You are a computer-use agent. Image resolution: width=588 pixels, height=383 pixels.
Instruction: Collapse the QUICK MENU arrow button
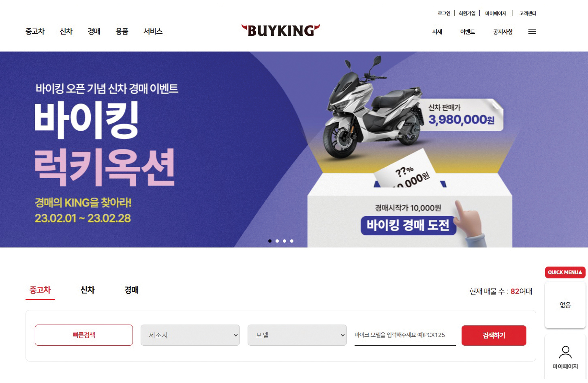(x=565, y=272)
